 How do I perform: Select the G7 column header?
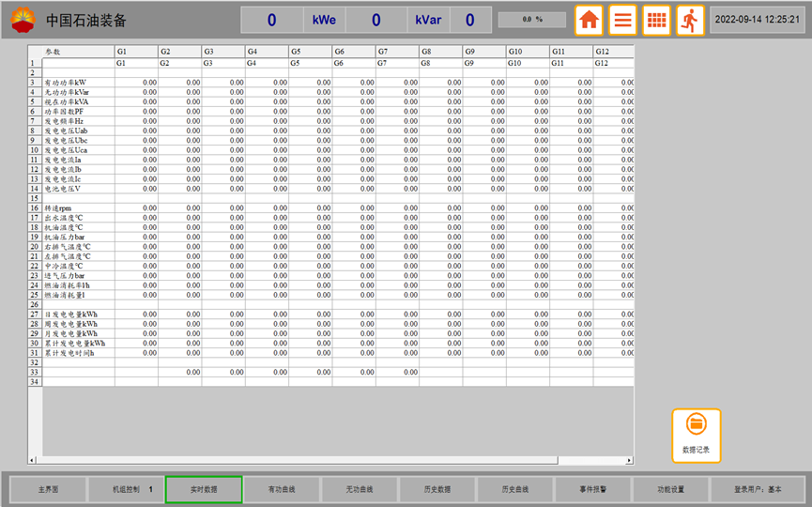click(397, 52)
